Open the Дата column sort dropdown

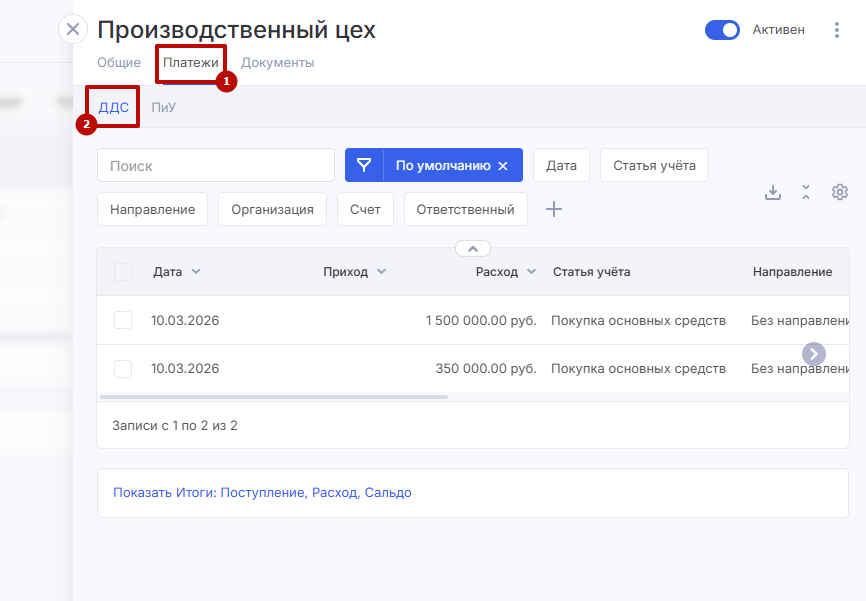tap(196, 272)
